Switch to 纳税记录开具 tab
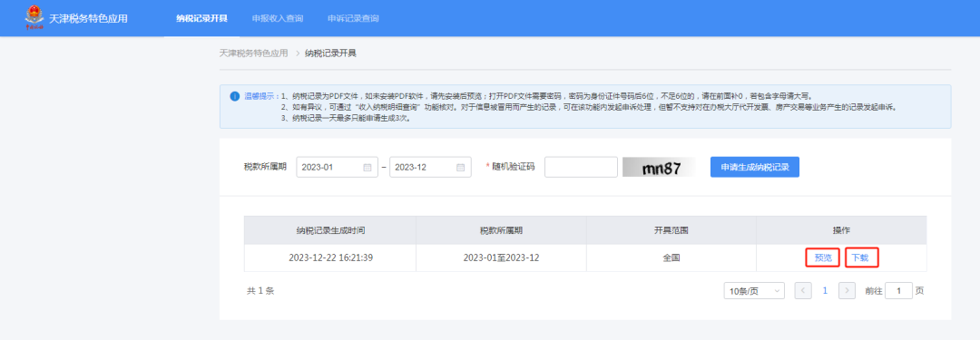 (201, 18)
